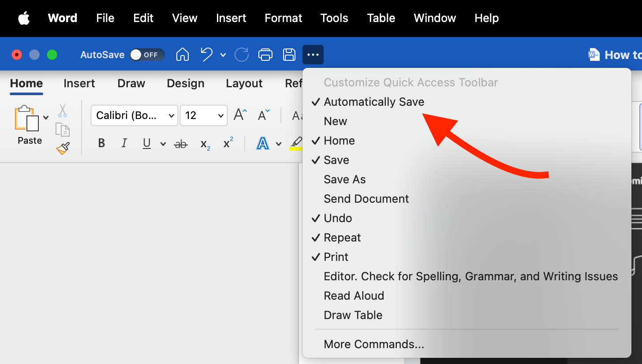The width and height of the screenshot is (642, 364).
Task: Expand the Undo history dropdown arrow
Action: [223, 55]
